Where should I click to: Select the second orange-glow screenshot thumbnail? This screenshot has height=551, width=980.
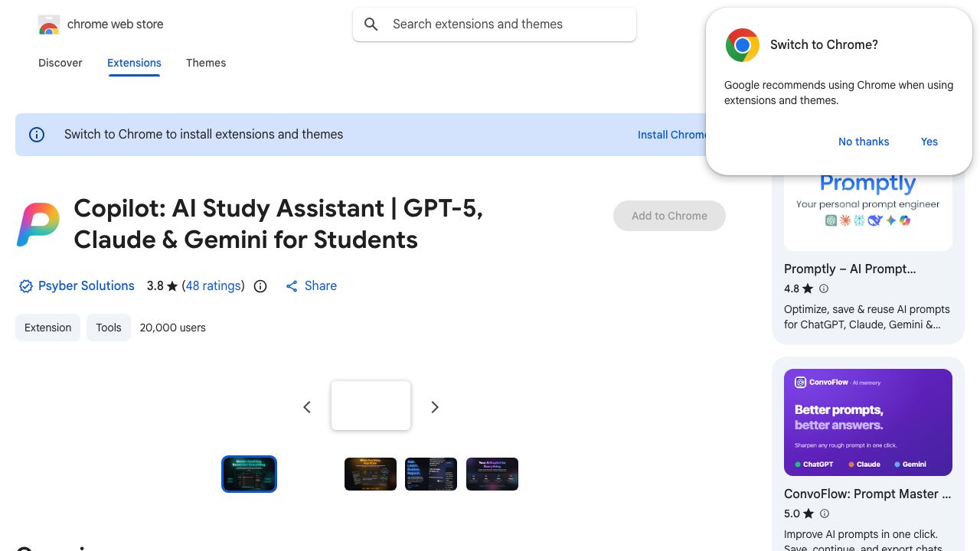click(x=371, y=474)
